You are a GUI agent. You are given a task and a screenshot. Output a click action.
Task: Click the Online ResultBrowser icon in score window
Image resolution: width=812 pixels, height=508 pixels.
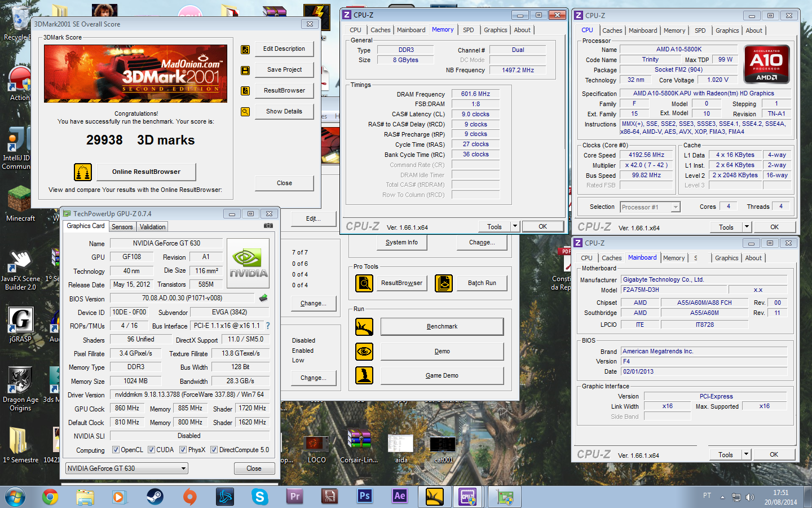point(83,172)
